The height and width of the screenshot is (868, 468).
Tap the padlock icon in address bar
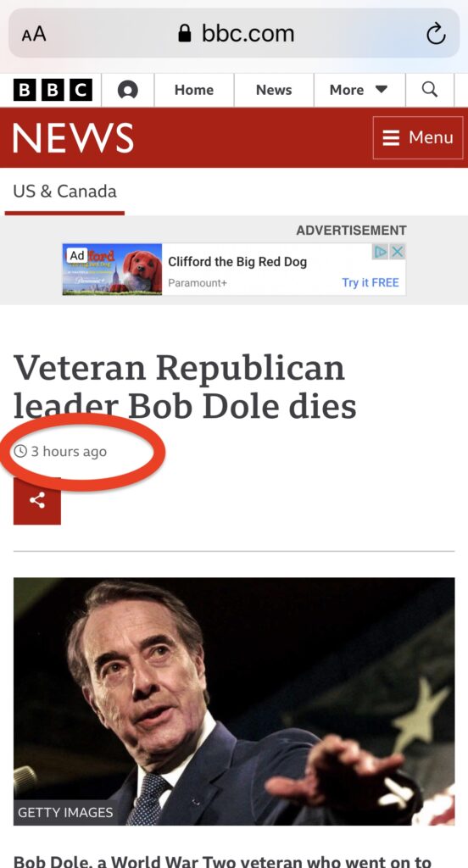(185, 34)
